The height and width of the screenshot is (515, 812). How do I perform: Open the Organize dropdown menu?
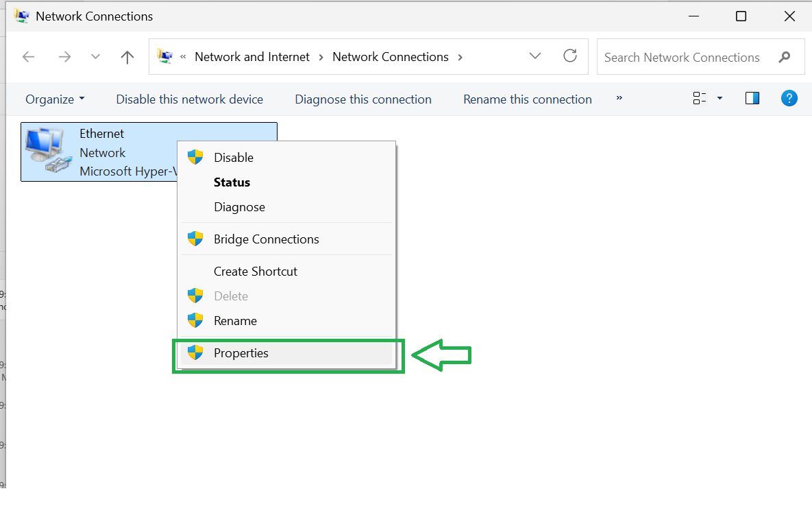[55, 99]
